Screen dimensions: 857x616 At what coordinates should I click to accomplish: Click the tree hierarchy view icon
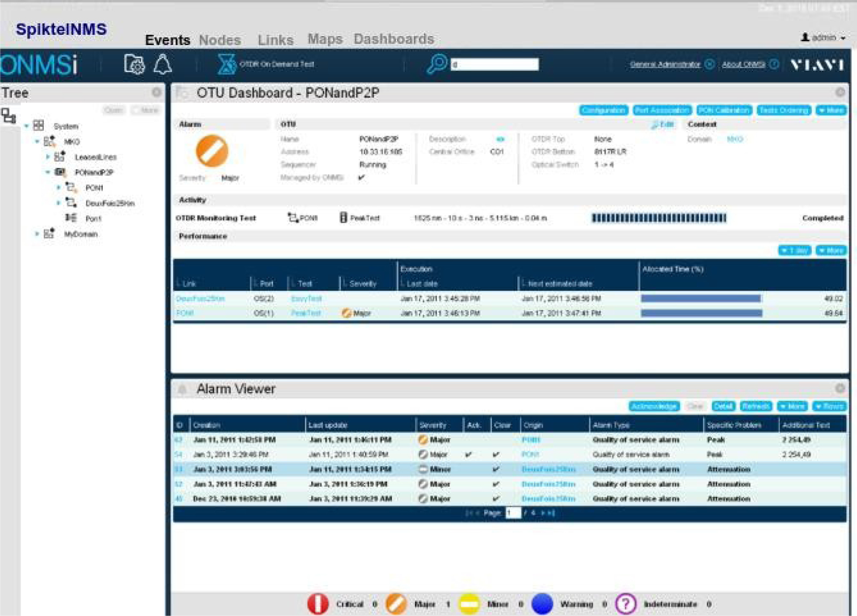pyautogui.click(x=9, y=116)
